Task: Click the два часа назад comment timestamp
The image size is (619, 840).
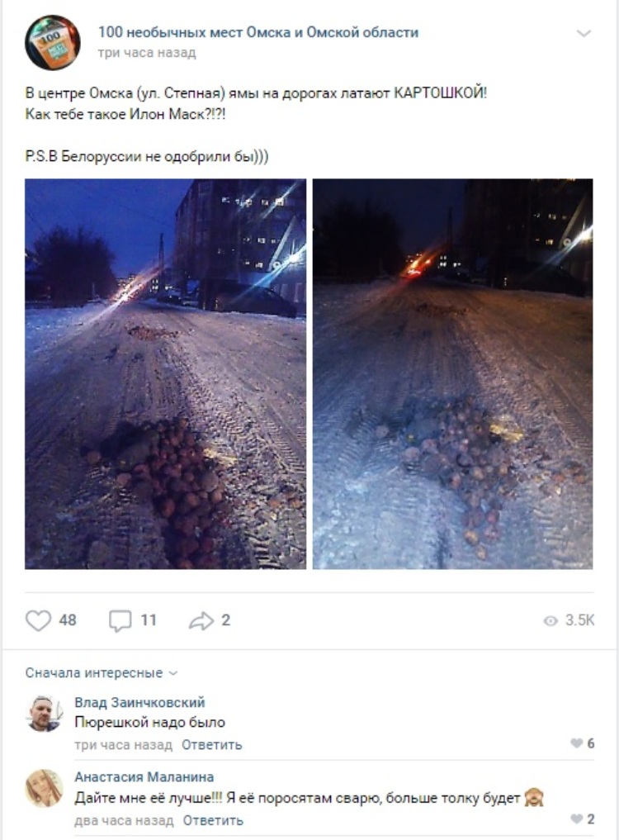Action: point(125,820)
